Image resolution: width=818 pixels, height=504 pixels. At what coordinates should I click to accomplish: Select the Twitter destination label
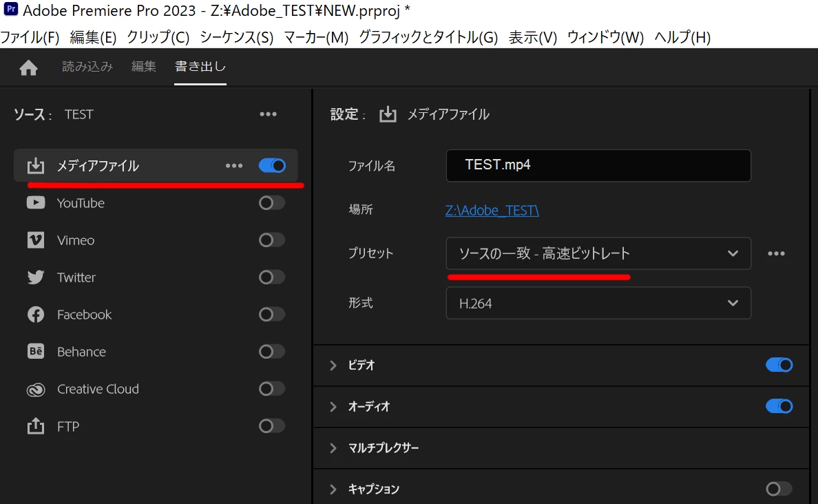point(76,277)
